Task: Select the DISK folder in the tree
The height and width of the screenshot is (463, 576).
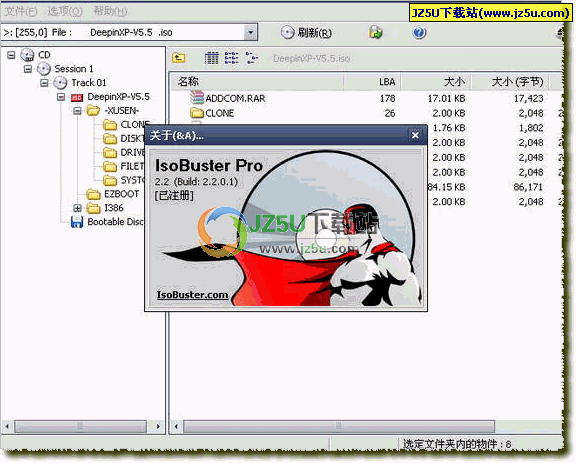Action: pyautogui.click(x=123, y=139)
